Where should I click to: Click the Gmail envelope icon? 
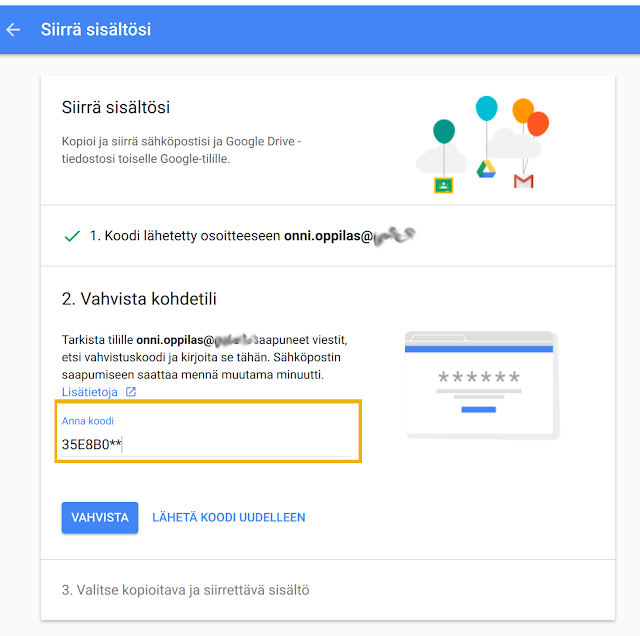coord(523,180)
